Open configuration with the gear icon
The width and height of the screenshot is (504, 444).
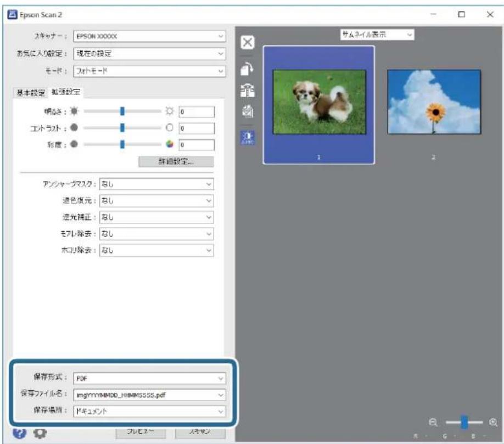point(40,433)
